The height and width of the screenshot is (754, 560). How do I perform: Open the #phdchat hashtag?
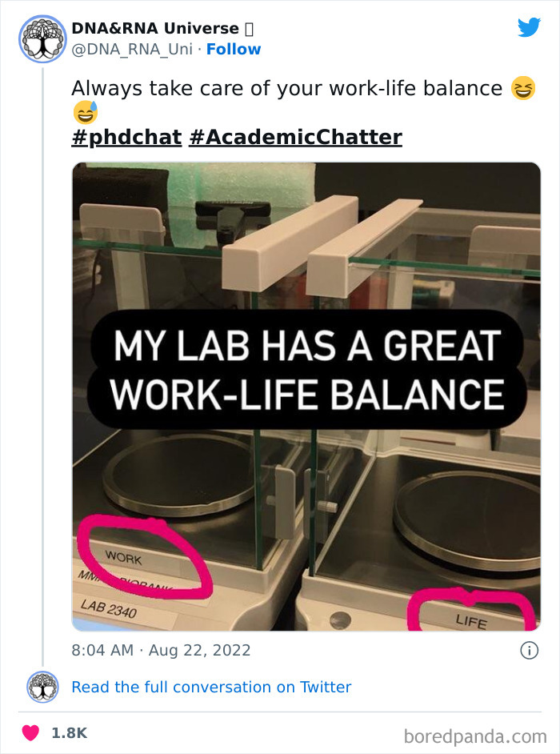(126, 138)
